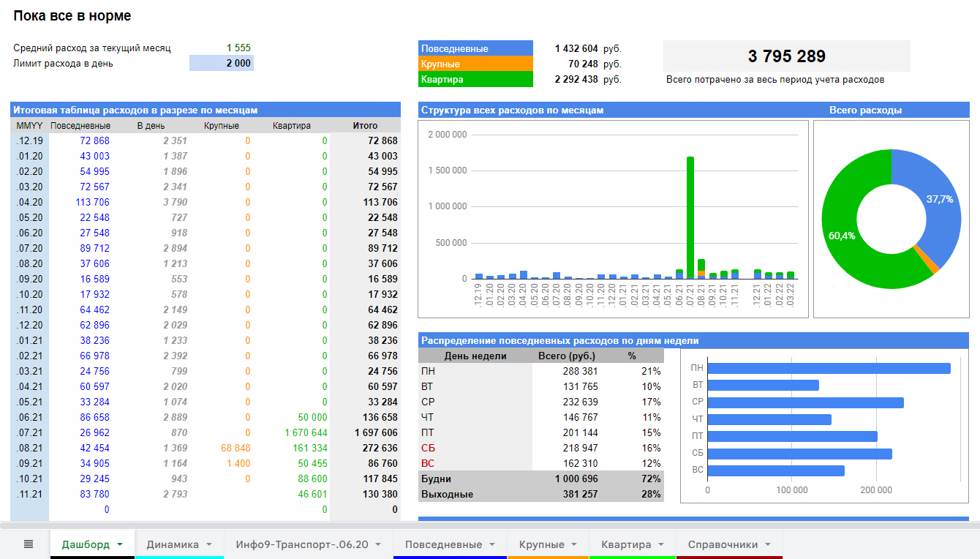980x559 pixels.
Task: Select the Всего расходы chart header
Action: 865,110
